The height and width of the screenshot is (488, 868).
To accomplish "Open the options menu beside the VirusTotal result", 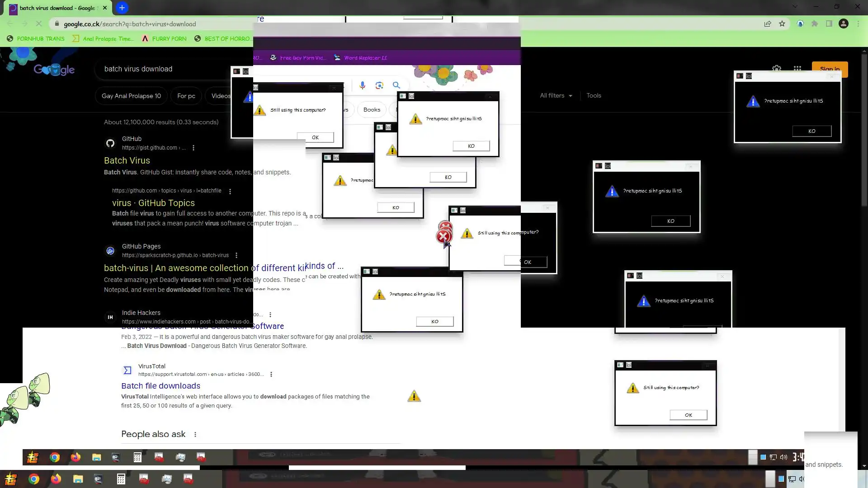I will point(271,374).
